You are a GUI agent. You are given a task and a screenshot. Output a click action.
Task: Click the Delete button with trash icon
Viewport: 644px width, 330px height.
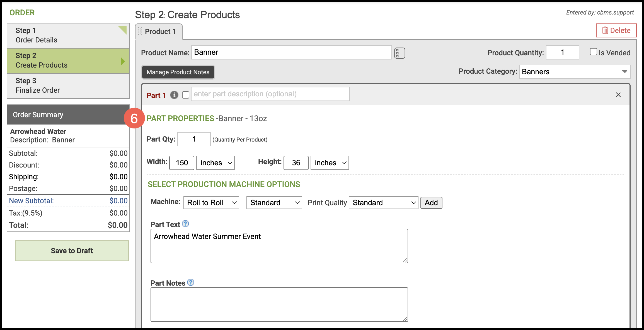[x=616, y=30]
